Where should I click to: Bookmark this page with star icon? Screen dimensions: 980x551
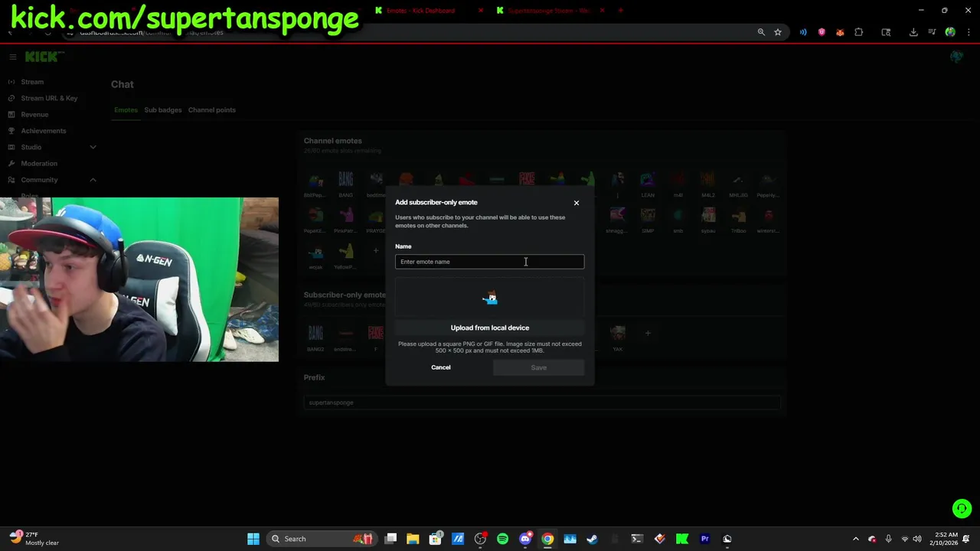(778, 32)
